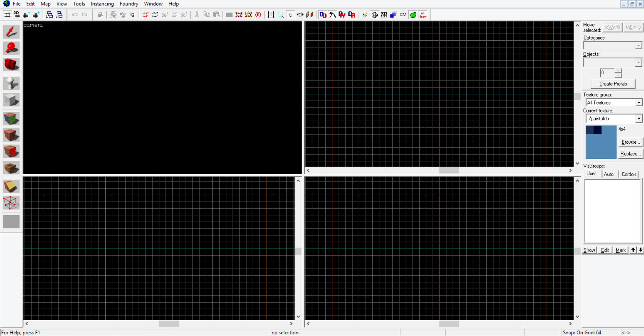Select the Entity tool light bulb
The width and height of the screenshot is (644, 336).
click(x=11, y=83)
